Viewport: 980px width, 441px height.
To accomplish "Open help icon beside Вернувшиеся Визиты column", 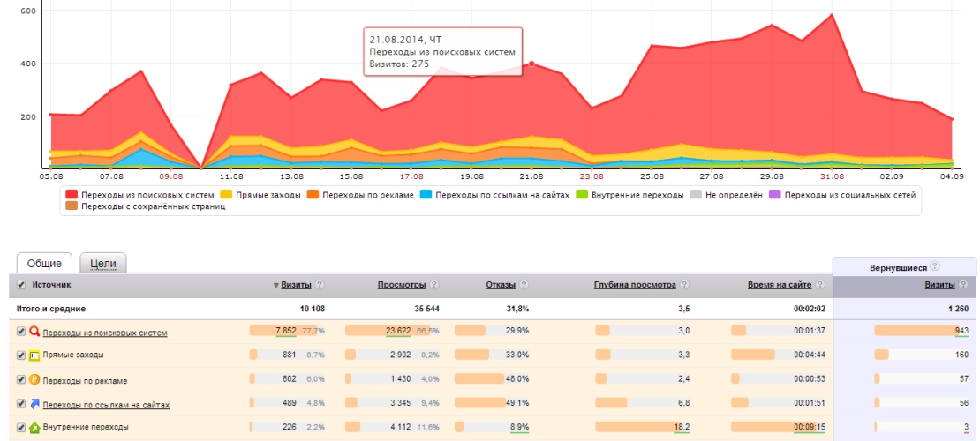I will (964, 285).
